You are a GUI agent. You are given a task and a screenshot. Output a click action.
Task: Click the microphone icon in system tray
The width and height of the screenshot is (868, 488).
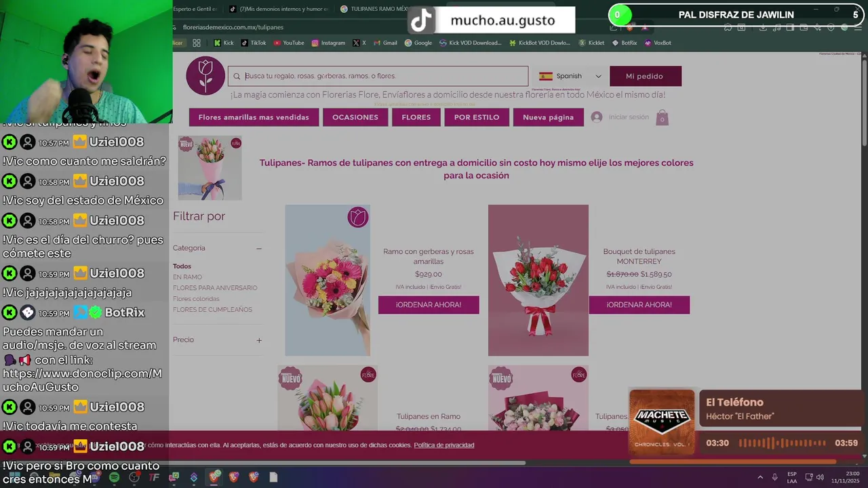774,477
